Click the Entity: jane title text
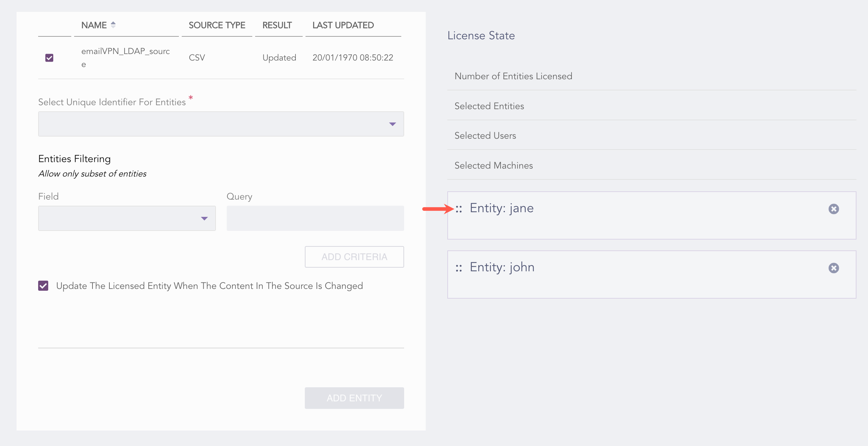This screenshot has width=868, height=446. point(501,208)
